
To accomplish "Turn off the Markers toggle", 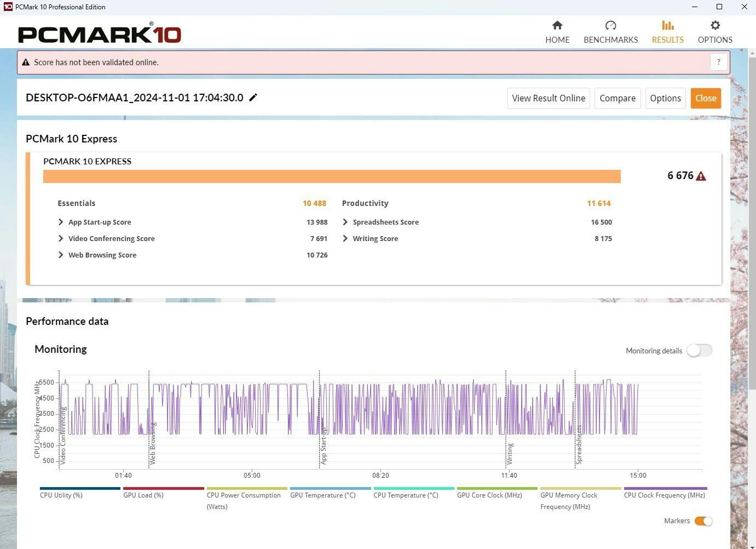I will coord(703,521).
